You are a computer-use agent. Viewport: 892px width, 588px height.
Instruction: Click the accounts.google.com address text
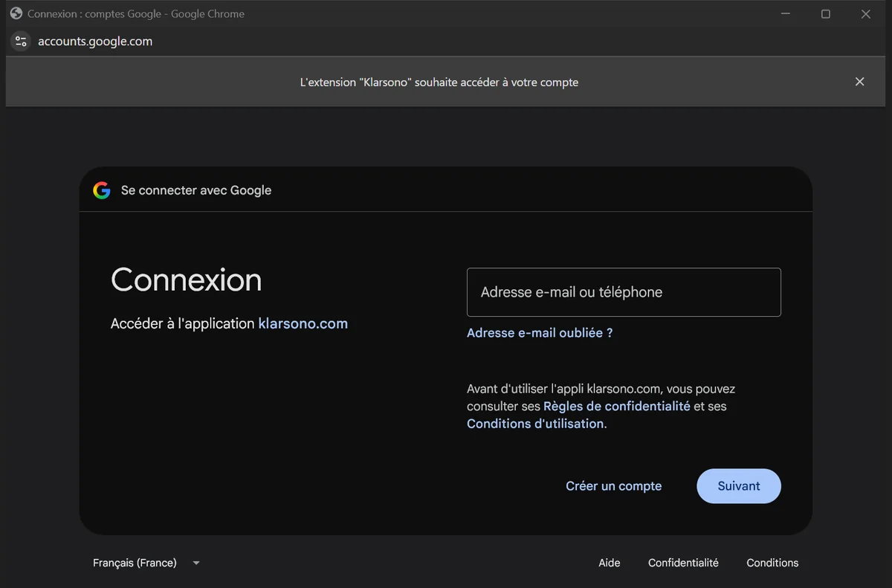pyautogui.click(x=95, y=42)
